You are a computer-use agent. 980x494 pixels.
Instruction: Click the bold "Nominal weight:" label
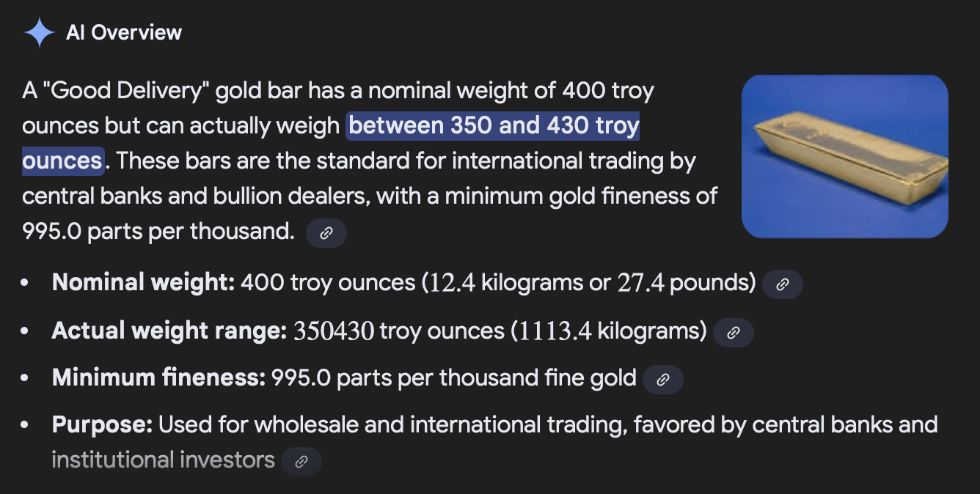[x=143, y=283]
